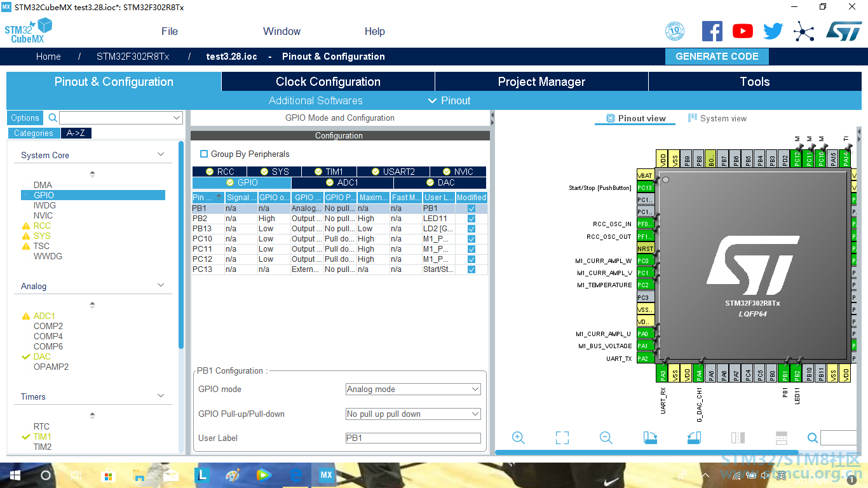Open Microsoft Store from the taskbar
Screen dimensions: 868x488
coord(108,475)
